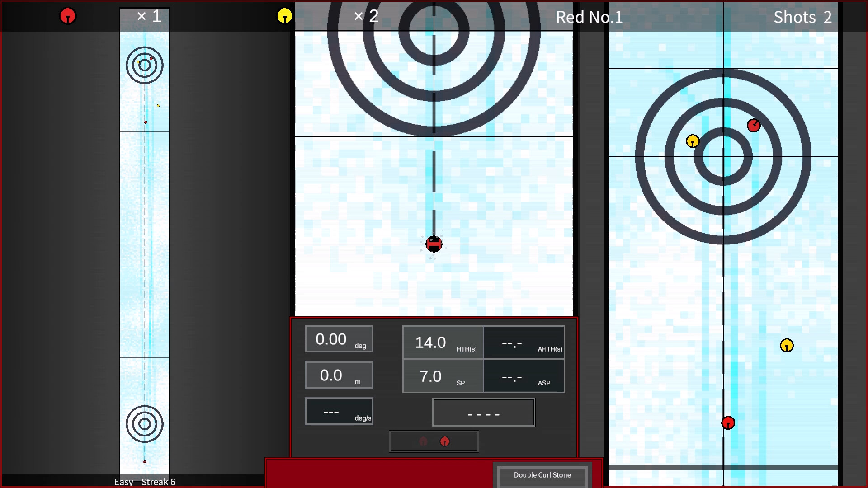Click the red delivery stone in zoomed view

[434, 244]
